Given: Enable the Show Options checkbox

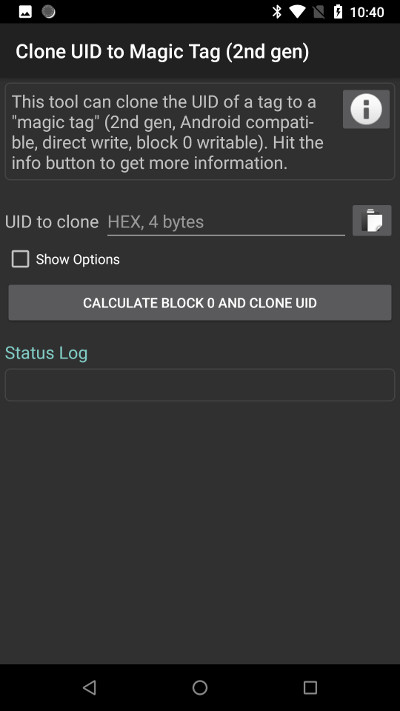Looking at the screenshot, I should (20, 259).
